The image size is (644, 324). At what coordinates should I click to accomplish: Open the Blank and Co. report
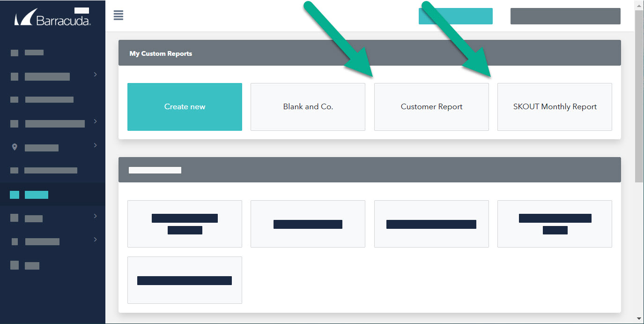click(308, 106)
